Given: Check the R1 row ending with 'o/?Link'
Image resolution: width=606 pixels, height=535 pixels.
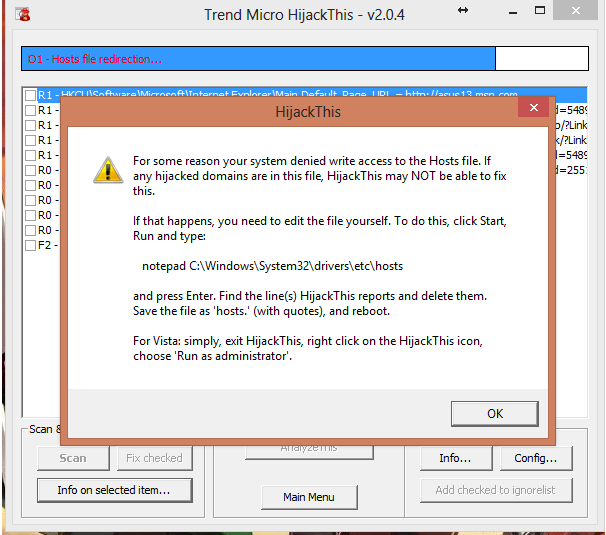Looking at the screenshot, I should [30, 125].
